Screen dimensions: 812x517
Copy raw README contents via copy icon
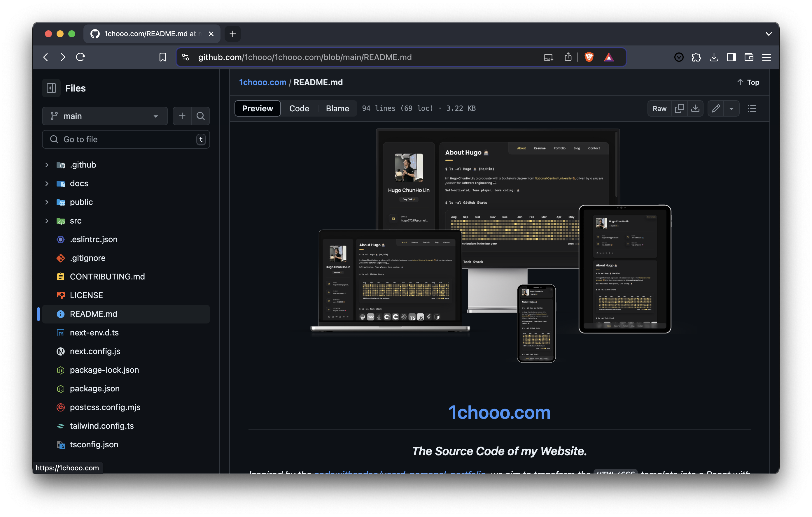[x=680, y=108]
